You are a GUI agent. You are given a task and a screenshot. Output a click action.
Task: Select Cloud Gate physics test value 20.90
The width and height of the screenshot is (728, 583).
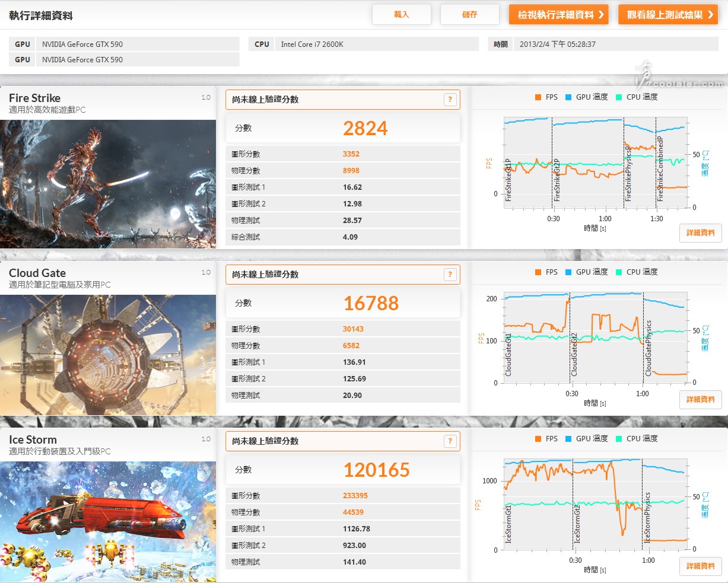352,396
